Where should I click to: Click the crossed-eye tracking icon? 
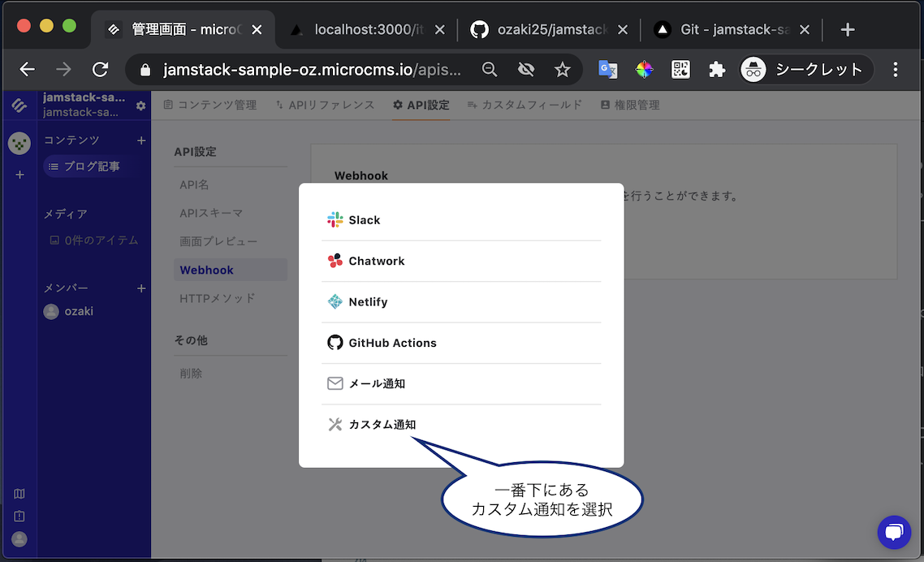[525, 70]
